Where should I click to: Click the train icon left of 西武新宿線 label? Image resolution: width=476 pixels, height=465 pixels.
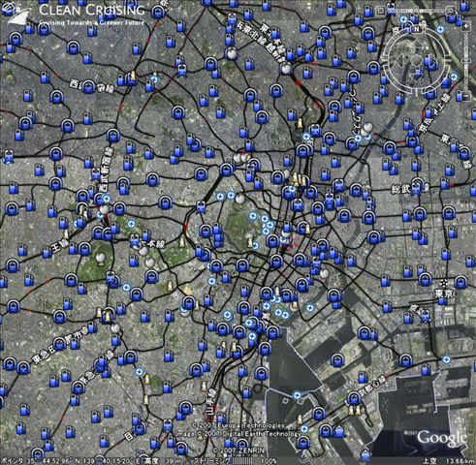click(x=96, y=173)
